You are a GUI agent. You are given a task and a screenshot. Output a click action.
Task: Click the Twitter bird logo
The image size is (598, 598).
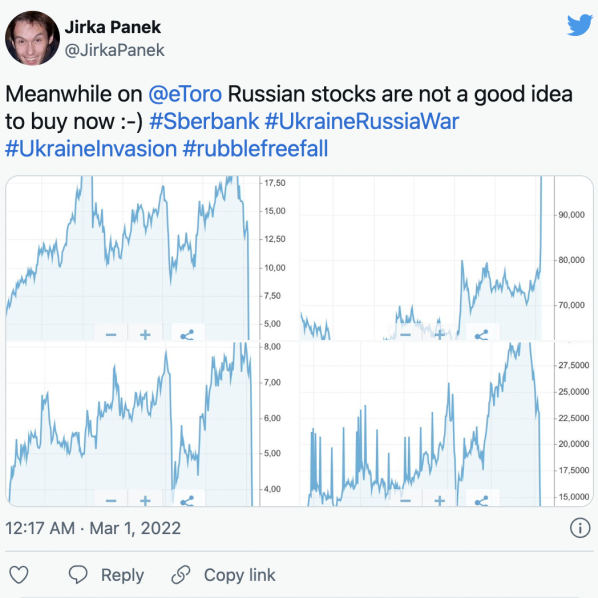coord(579,25)
